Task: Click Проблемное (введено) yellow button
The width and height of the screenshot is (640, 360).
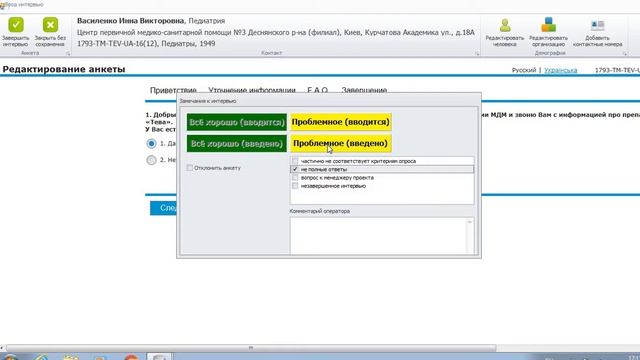Action: click(x=341, y=144)
